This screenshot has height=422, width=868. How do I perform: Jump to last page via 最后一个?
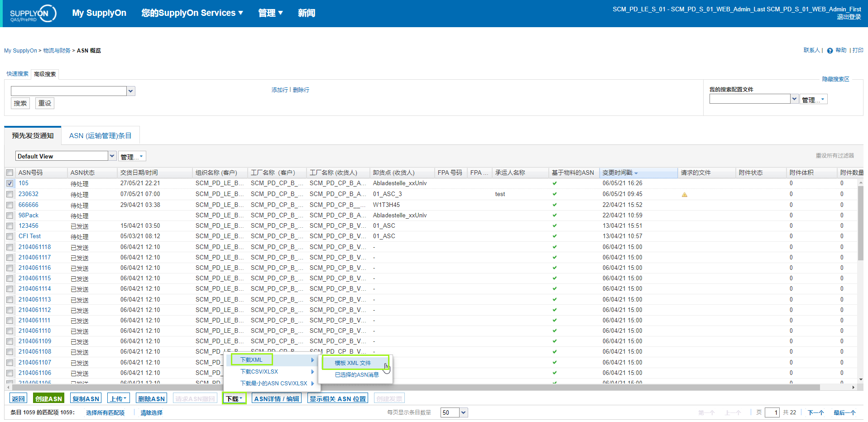point(844,413)
